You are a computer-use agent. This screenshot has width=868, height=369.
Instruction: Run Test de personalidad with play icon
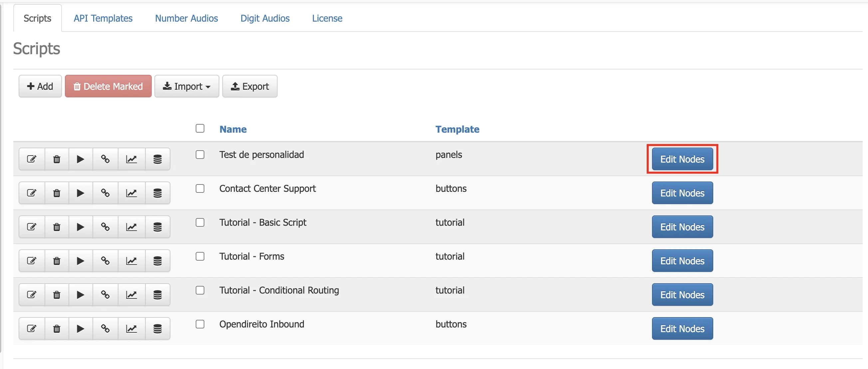click(80, 159)
